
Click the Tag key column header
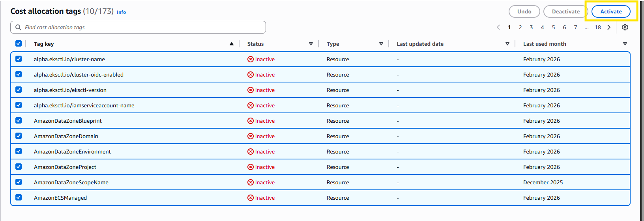click(44, 44)
